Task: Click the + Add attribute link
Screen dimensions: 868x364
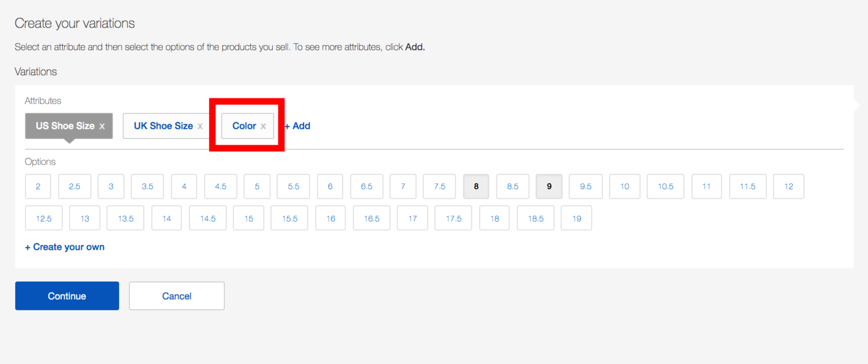Action: 297,126
